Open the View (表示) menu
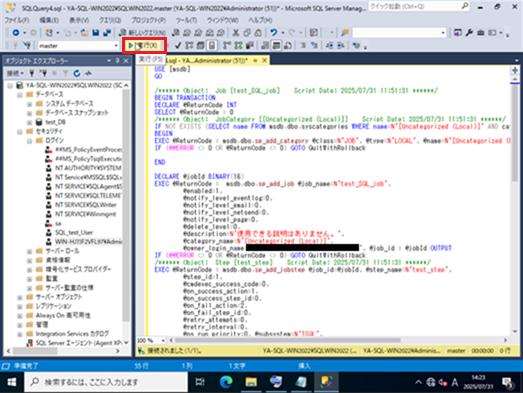Image resolution: width=523 pixels, height=393 pixels. [79, 20]
